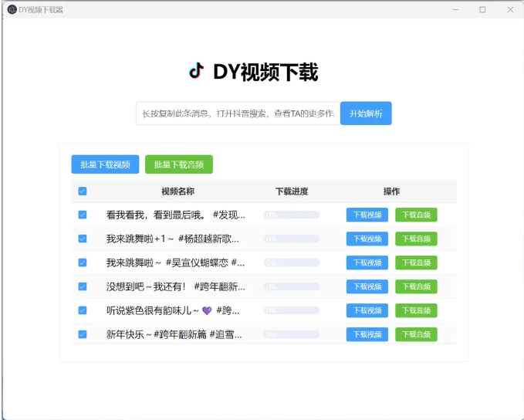The height and width of the screenshot is (420, 524).
Task: Click the DY视频下载 heading text
Action: pyautogui.click(x=265, y=72)
